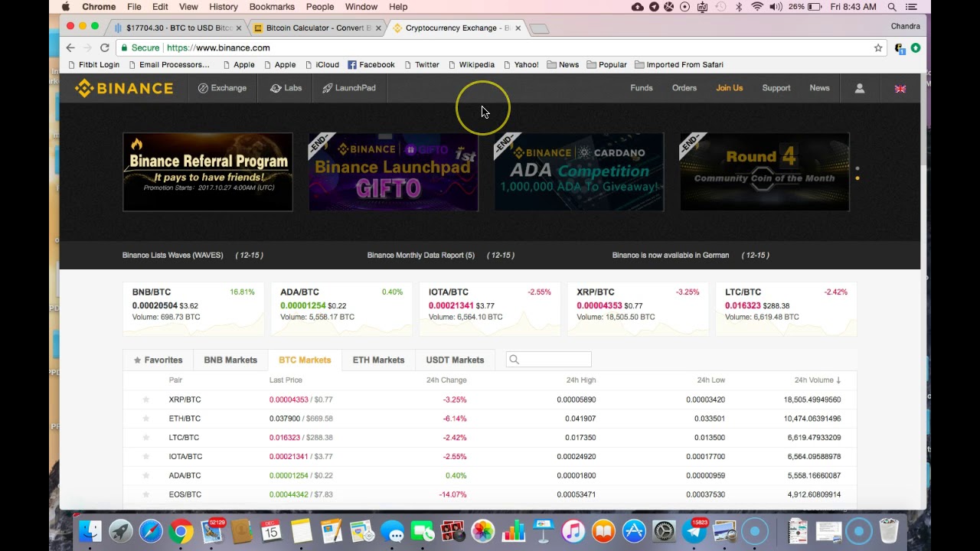Click the Facebook bookmark

[x=371, y=65]
